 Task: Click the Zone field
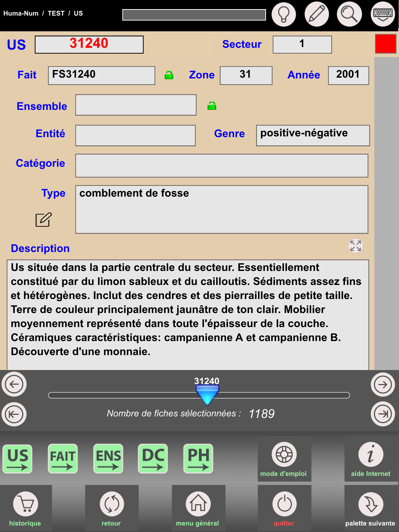(x=246, y=75)
